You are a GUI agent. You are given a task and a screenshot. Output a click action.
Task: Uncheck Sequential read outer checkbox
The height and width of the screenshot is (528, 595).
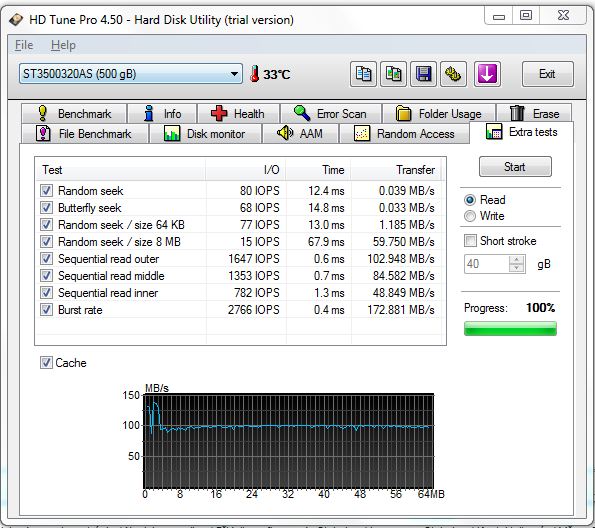pos(46,259)
